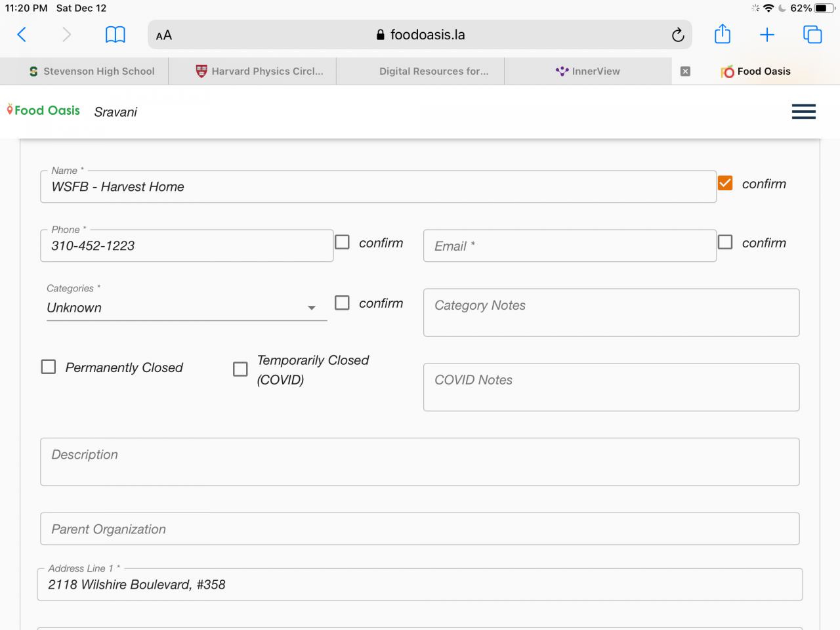Switch to Stevenson High School tab

[84, 72]
